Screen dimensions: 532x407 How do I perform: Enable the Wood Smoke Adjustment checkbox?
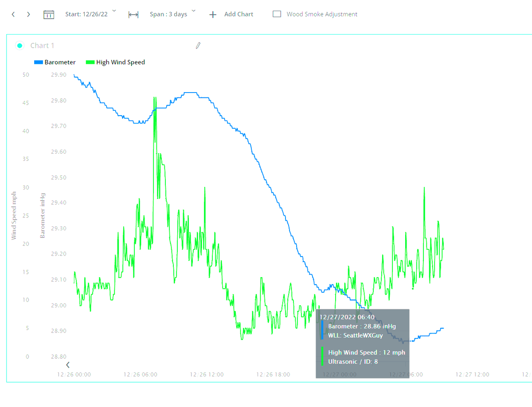point(277,14)
